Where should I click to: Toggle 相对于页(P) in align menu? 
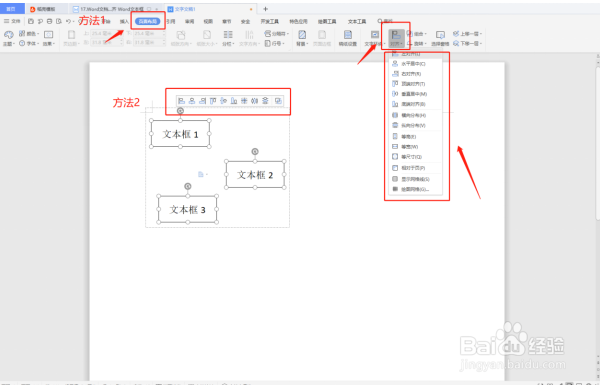(x=416, y=168)
